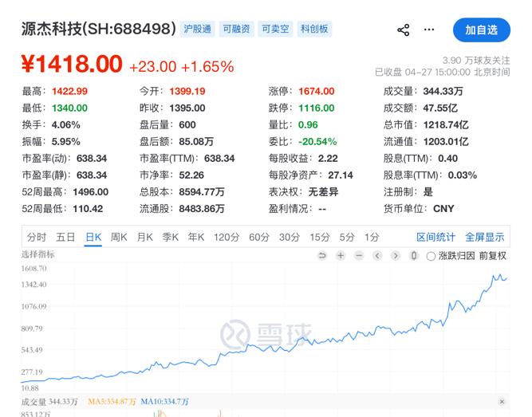Zoom in chart with plus icon
This screenshot has height=417, width=532.
(x=341, y=256)
